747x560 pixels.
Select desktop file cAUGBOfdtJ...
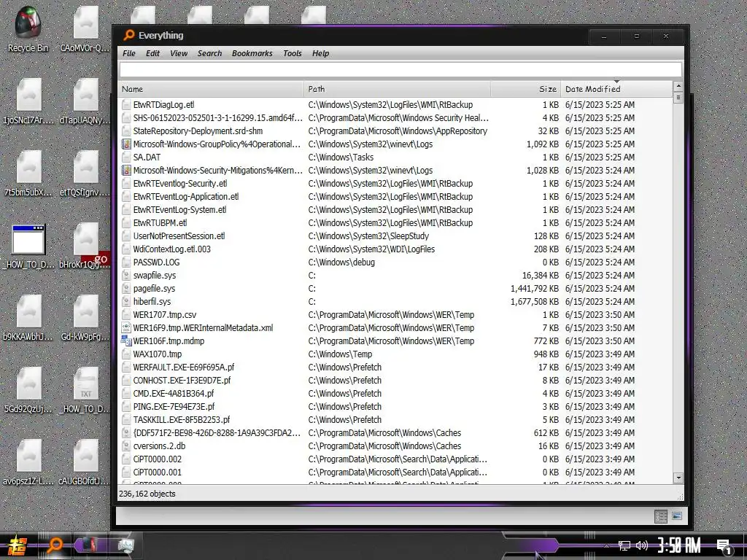point(85,462)
